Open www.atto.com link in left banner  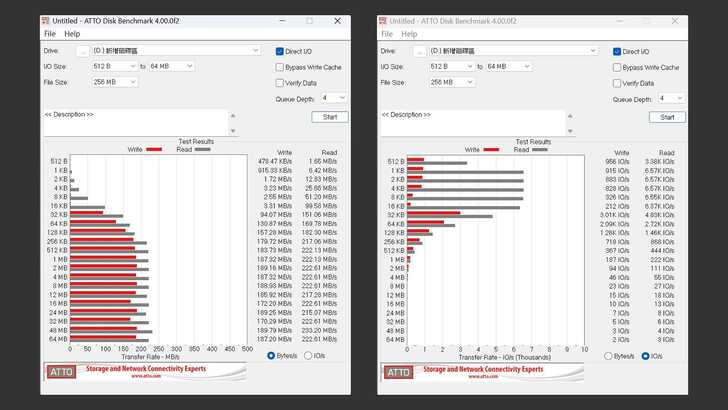tap(146, 376)
